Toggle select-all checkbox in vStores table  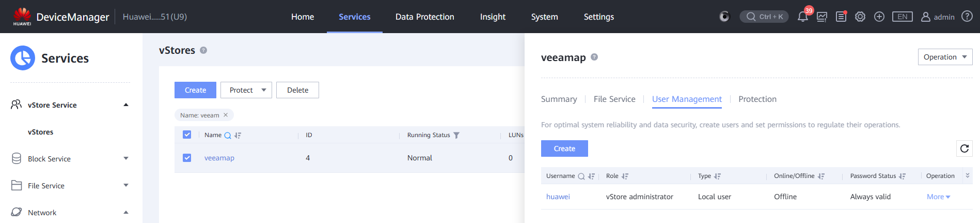pyautogui.click(x=187, y=135)
